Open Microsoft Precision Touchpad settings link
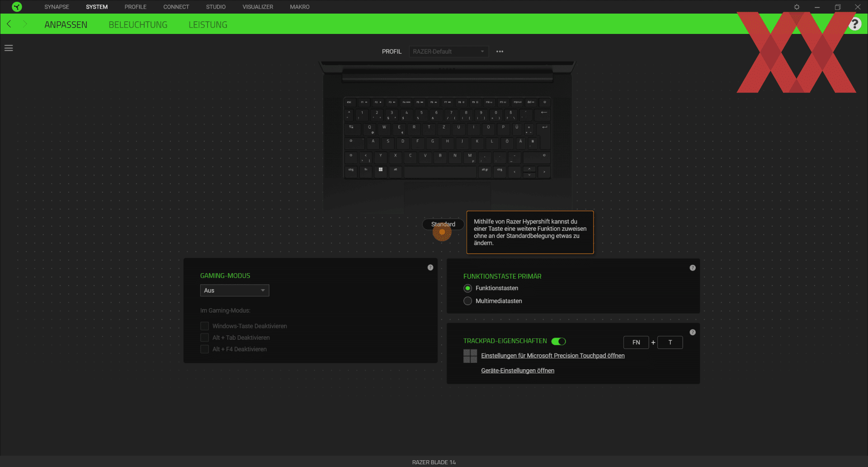 (x=553, y=356)
